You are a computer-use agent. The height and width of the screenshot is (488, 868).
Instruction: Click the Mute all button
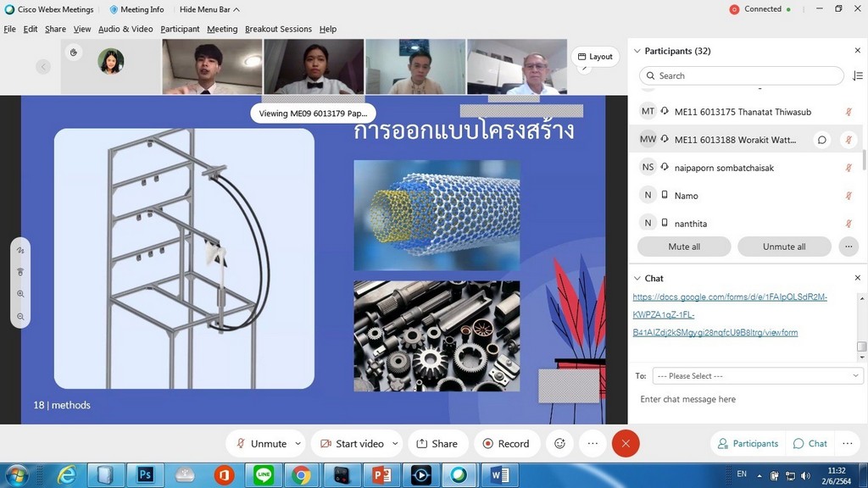tap(683, 247)
